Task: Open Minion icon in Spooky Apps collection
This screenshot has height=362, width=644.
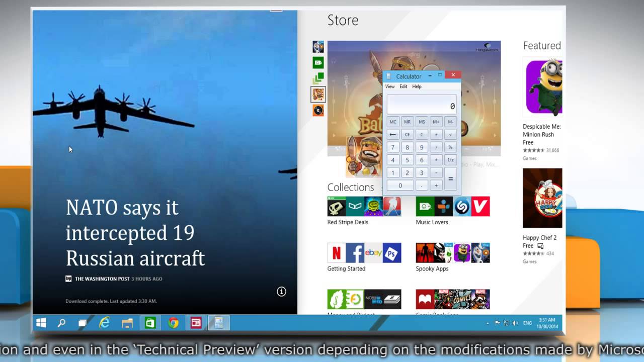Action: pos(462,253)
